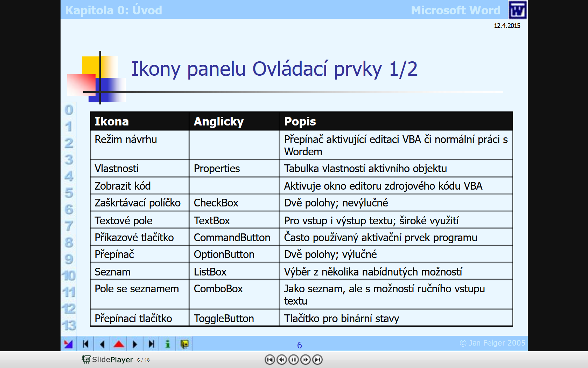588x368 pixels.
Task: Jump to the first slide with slide toolbar arrow
Action: 85,344
